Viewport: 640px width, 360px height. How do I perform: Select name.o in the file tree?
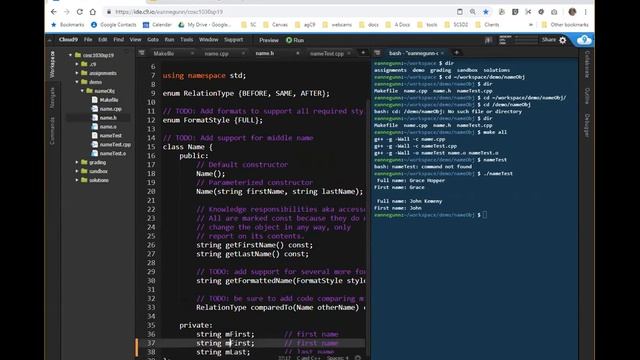108,127
